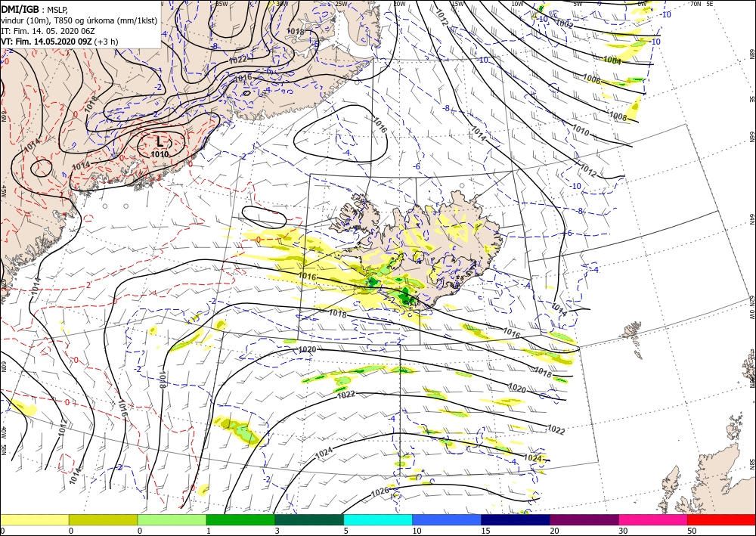
Task: Click the "DMI/IGB : MSLP," title text
Action: (34, 8)
